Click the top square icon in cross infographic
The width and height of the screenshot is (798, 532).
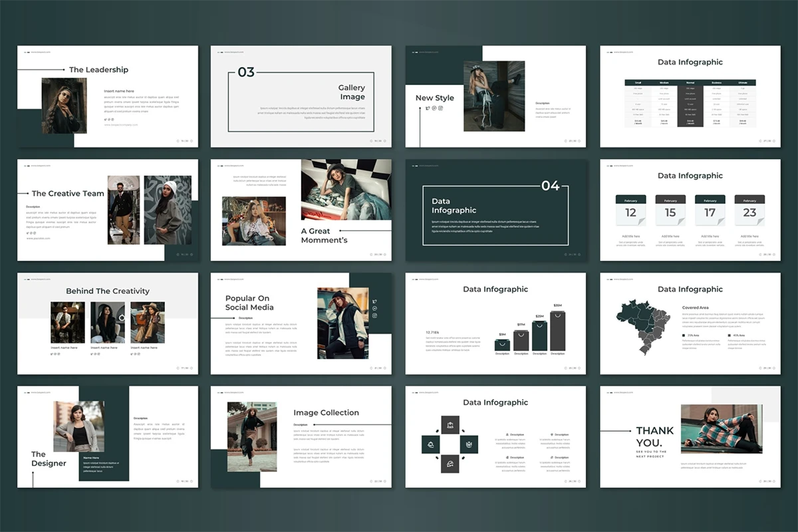pyautogui.click(x=450, y=426)
